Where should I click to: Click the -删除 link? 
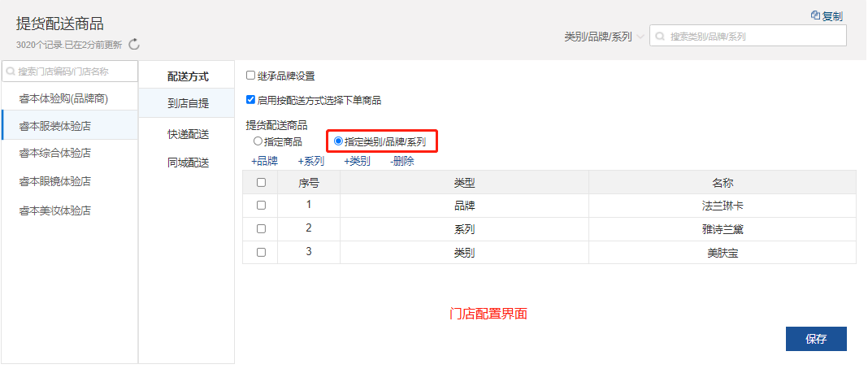[401, 161]
